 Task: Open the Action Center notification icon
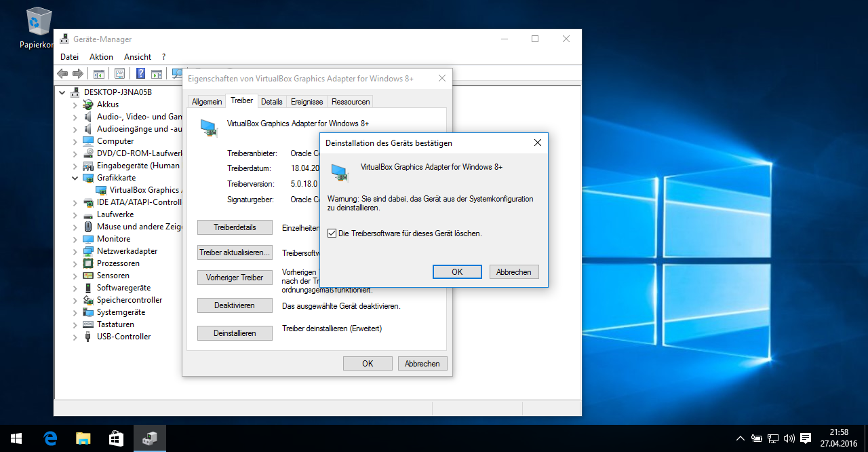pyautogui.click(x=806, y=438)
